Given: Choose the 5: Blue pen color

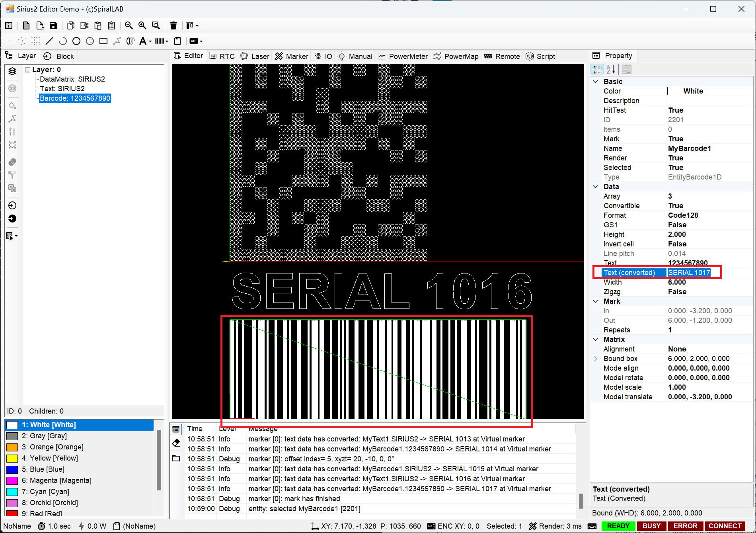Looking at the screenshot, I should point(79,469).
